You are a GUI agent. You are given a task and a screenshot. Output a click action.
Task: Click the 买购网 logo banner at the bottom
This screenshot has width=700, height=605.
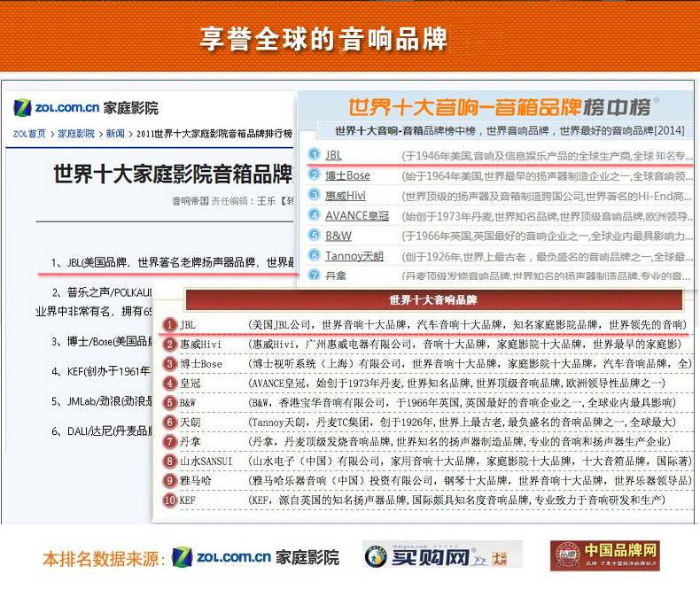pyautogui.click(x=442, y=555)
